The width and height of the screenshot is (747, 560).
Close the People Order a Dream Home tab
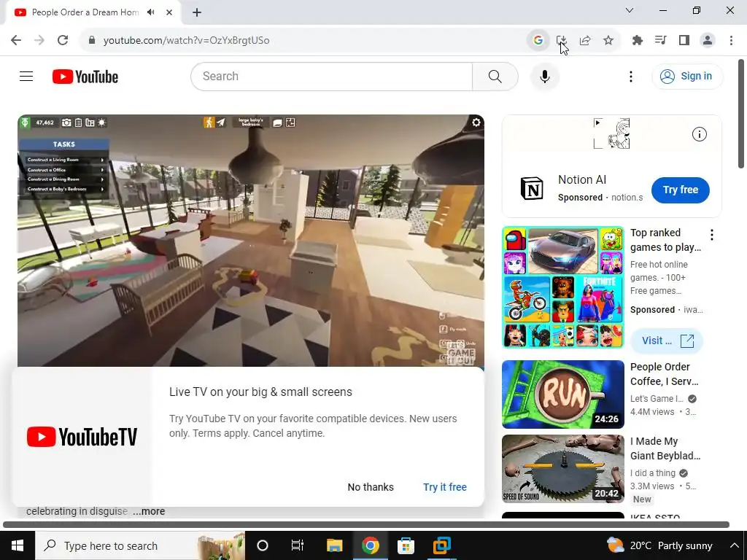pyautogui.click(x=169, y=12)
